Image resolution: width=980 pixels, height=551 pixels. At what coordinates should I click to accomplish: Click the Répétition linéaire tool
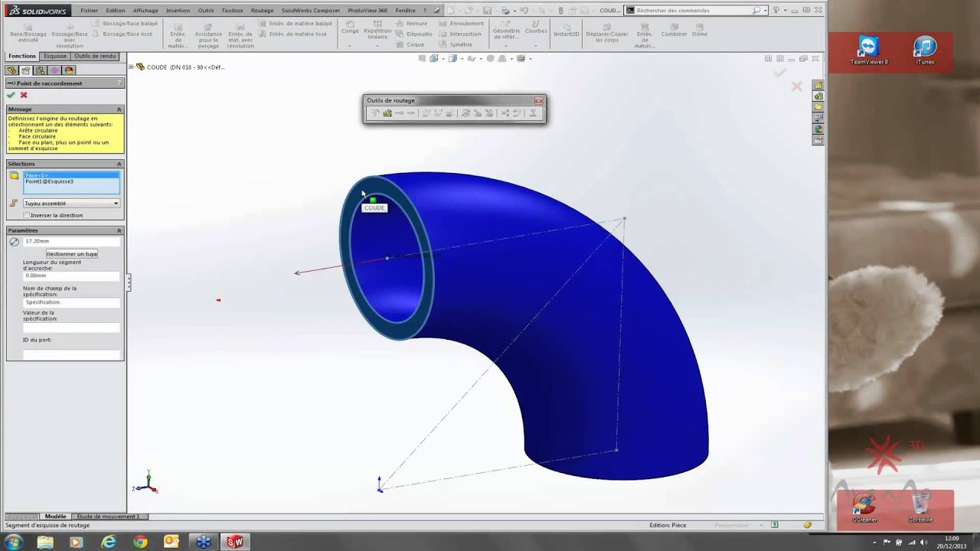(x=377, y=31)
